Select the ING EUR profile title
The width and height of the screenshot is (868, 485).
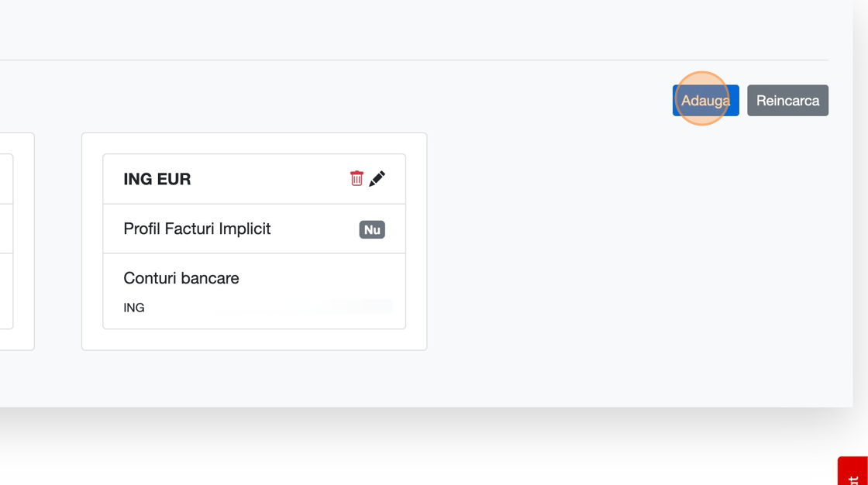click(x=157, y=179)
